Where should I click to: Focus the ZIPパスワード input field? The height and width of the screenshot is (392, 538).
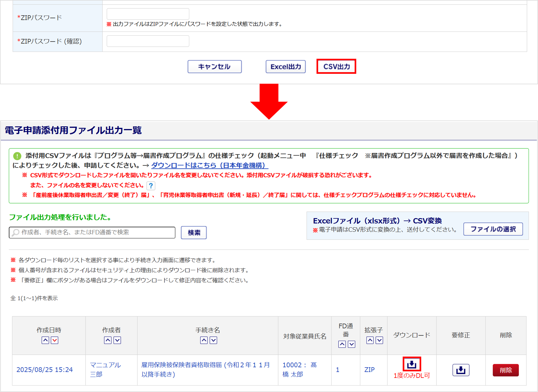pyautogui.click(x=148, y=14)
